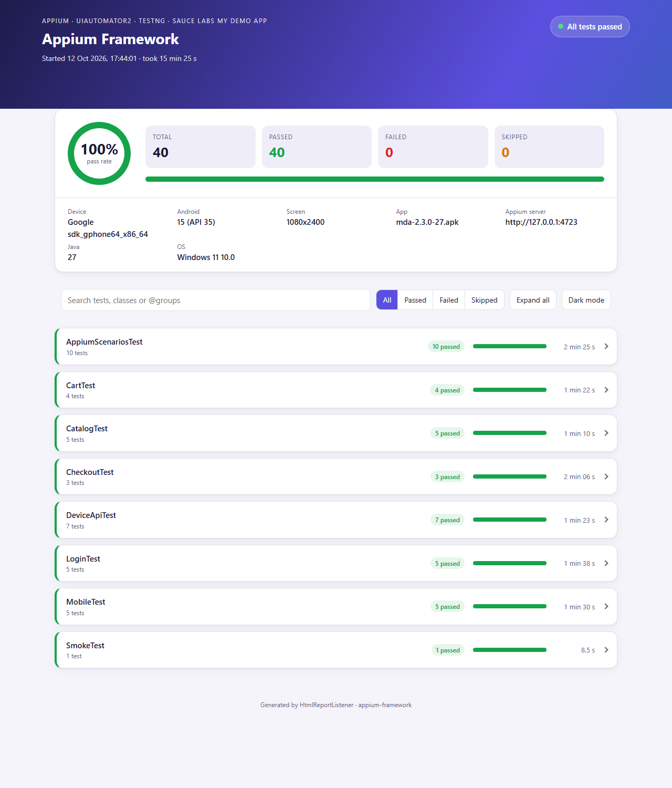Focus the search tests input field

216,300
